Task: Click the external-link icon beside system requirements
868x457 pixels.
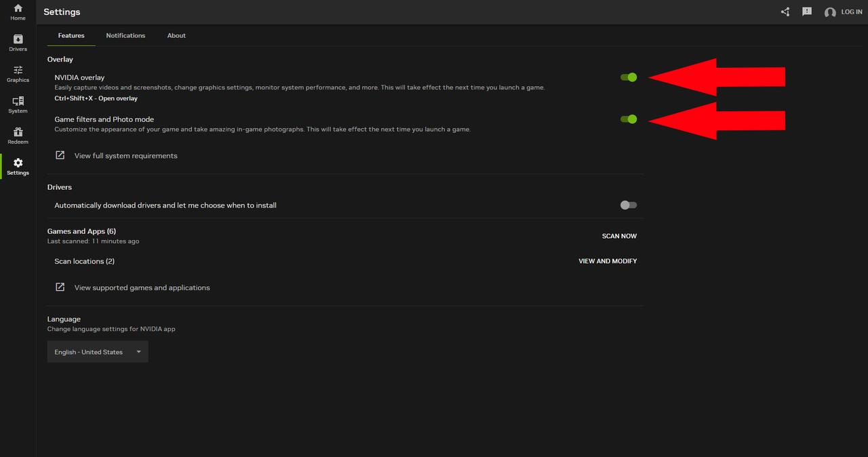Action: (x=60, y=155)
